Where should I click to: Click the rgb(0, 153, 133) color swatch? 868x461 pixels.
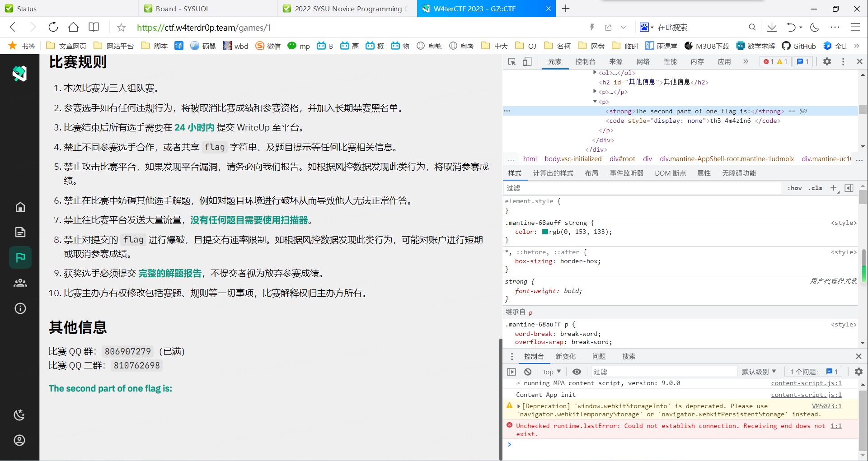545,232
